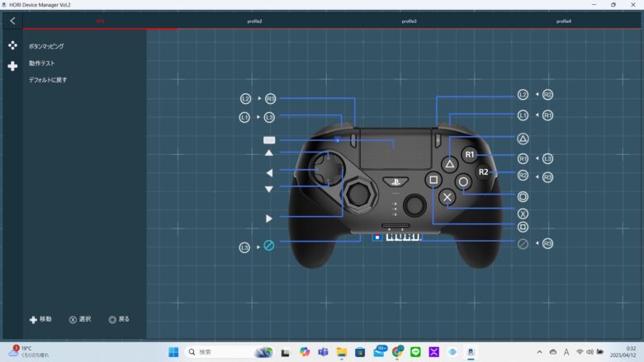Click the R3 icon beside right-side R2 mapping
Image resolution: width=644 pixels, height=362 pixels.
click(547, 177)
